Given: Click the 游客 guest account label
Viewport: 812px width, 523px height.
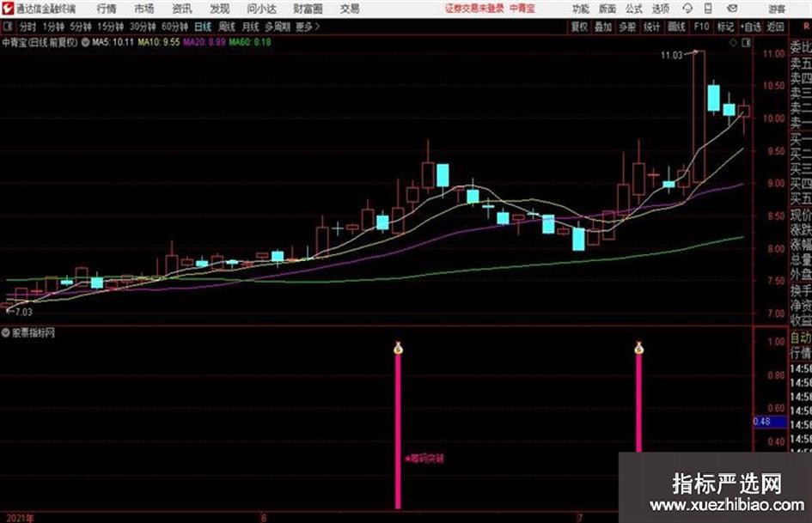Looking at the screenshot, I should click(x=777, y=9).
